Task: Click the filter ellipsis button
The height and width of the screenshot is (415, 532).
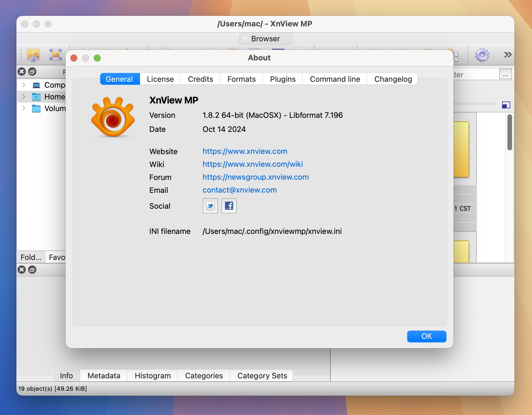Action: pyautogui.click(x=505, y=74)
